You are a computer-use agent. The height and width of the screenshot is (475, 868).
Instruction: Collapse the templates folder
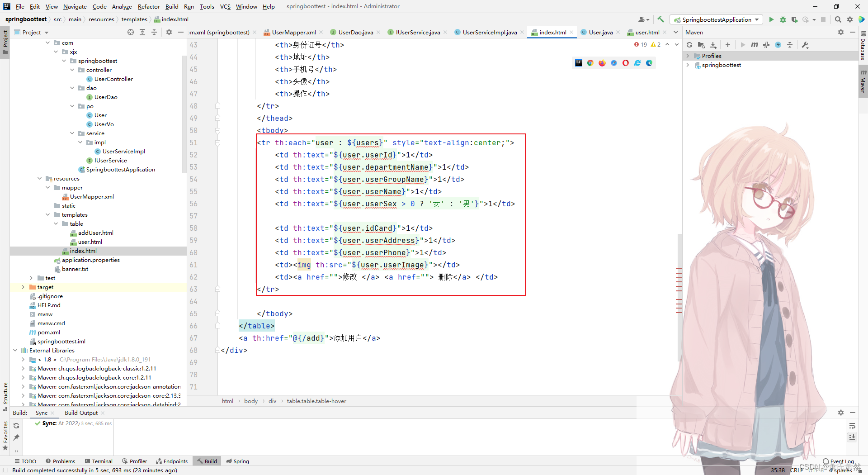click(x=47, y=215)
